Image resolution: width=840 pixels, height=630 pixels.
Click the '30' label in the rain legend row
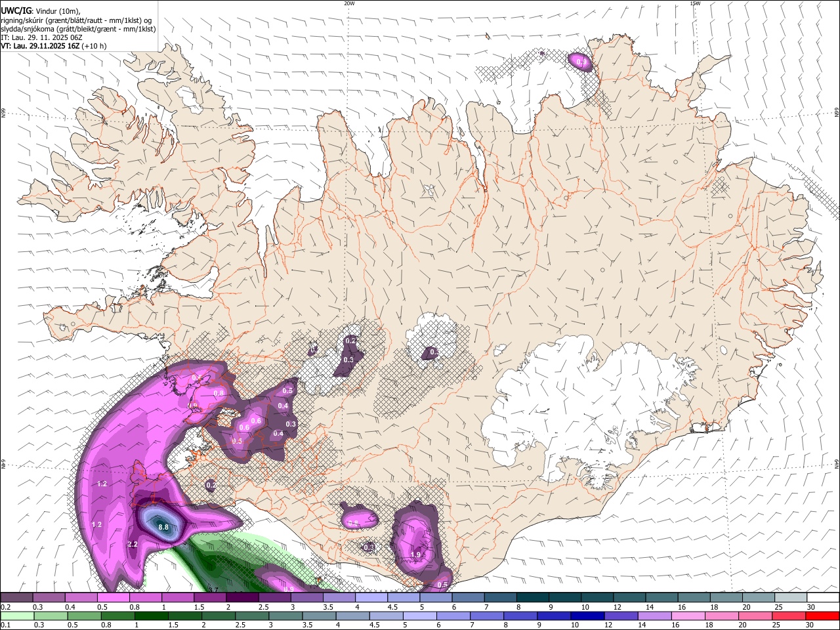pyautogui.click(x=810, y=625)
